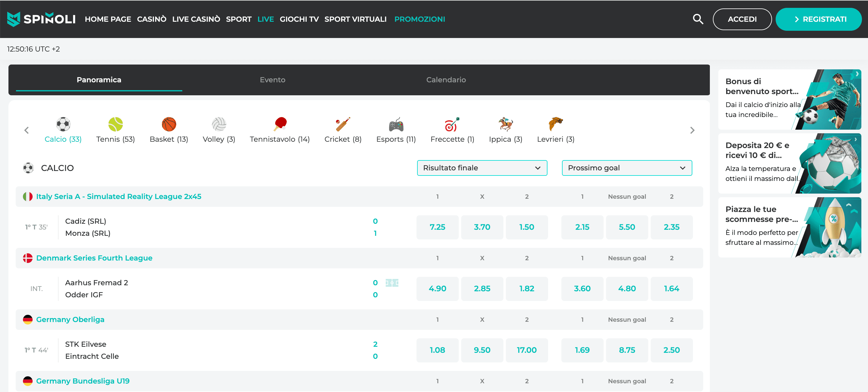
Task: Select the 7.25 odds for Cadiz win
Action: click(x=437, y=227)
